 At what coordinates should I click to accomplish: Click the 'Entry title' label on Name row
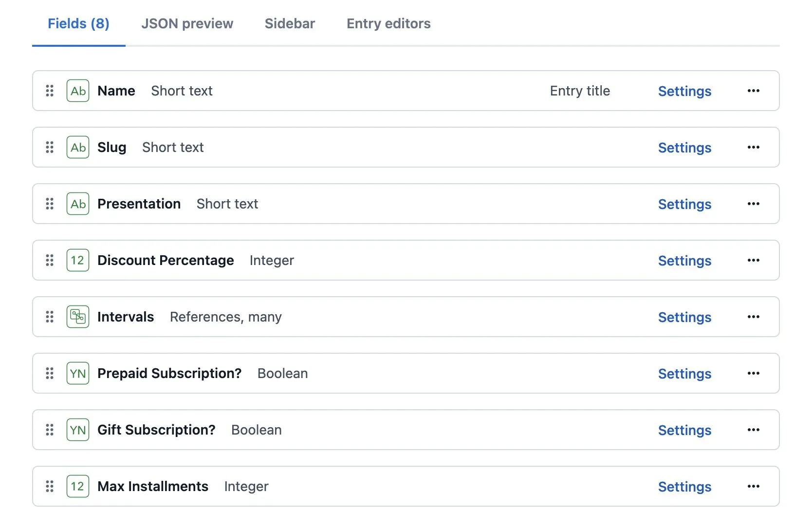click(580, 91)
